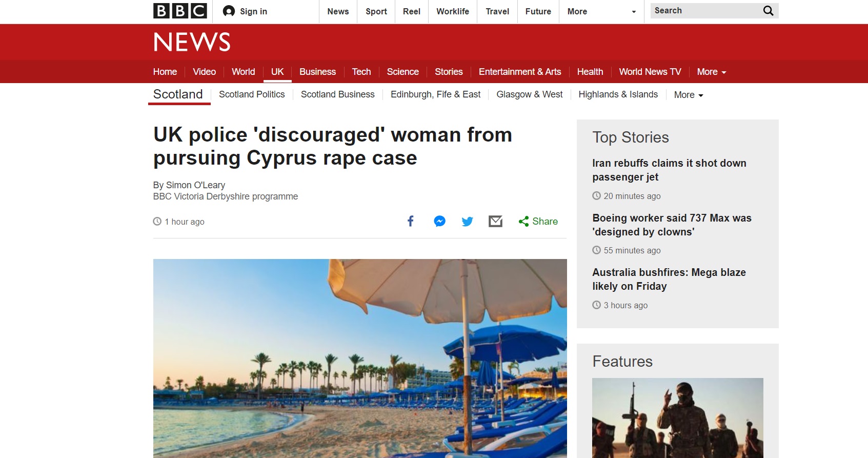Screen dimensions: 868x458
Task: Open the Science news section
Action: [402, 72]
